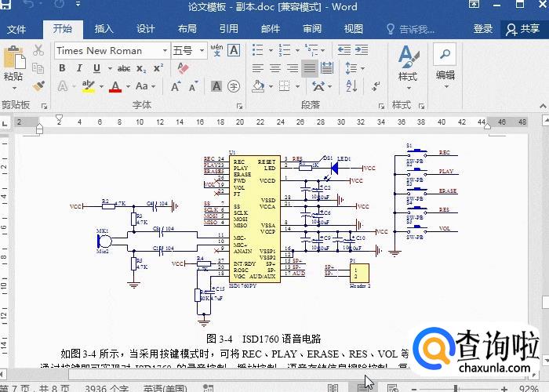Click the ruler tab selector corner

point(5,123)
